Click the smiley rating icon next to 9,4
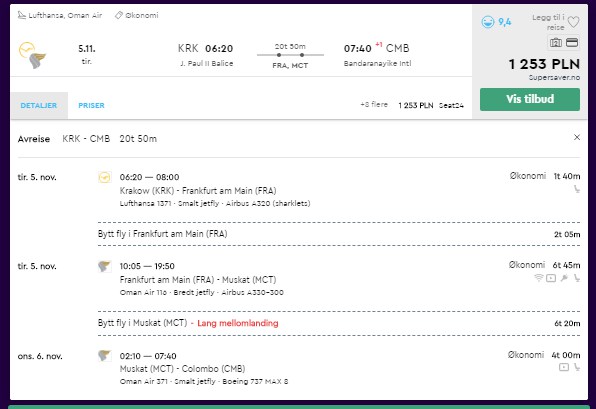The image size is (596, 409). click(x=488, y=22)
